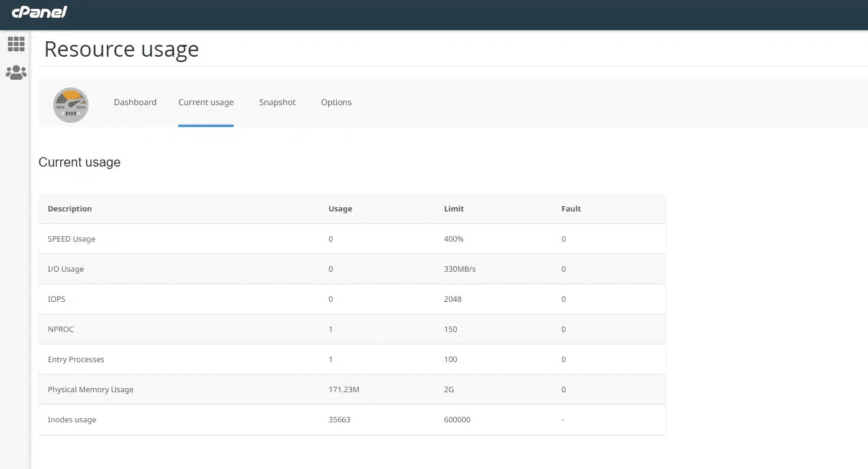Image resolution: width=868 pixels, height=469 pixels.
Task: Click the Resource usage gauge icon
Action: pyautogui.click(x=71, y=105)
